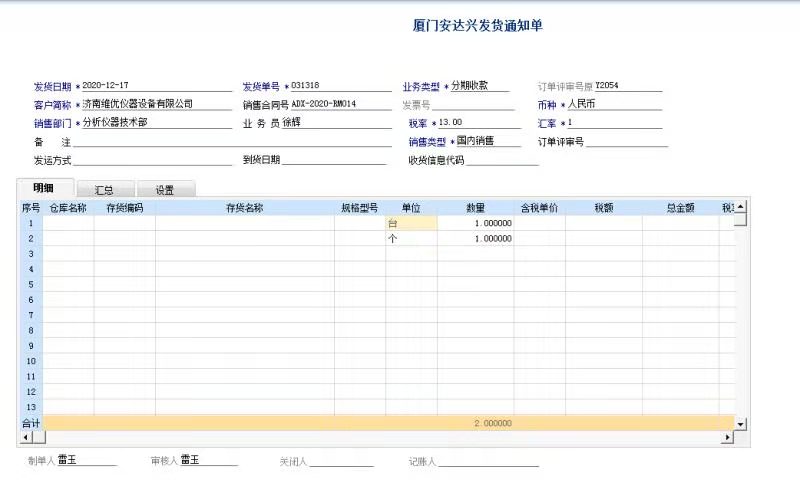Click the 币种 field 人民币
800x496 pixels.
pyautogui.click(x=614, y=104)
